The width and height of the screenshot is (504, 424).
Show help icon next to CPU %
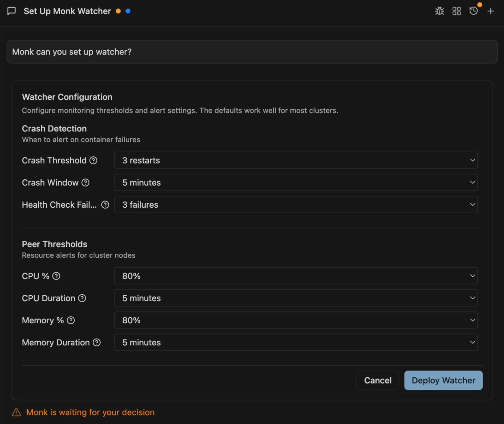coord(56,276)
